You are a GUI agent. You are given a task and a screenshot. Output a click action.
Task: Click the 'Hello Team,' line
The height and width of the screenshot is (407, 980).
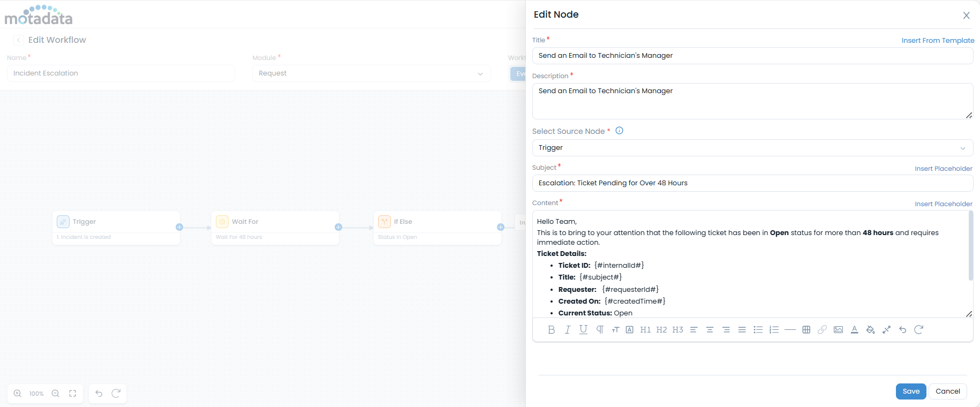pos(557,222)
